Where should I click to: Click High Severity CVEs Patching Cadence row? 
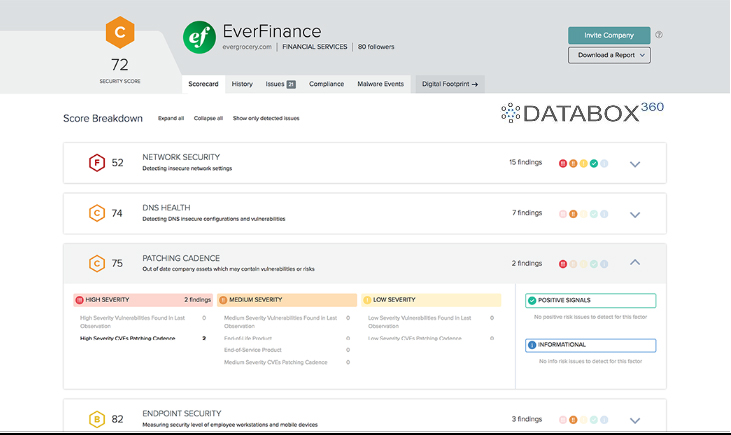(x=143, y=338)
